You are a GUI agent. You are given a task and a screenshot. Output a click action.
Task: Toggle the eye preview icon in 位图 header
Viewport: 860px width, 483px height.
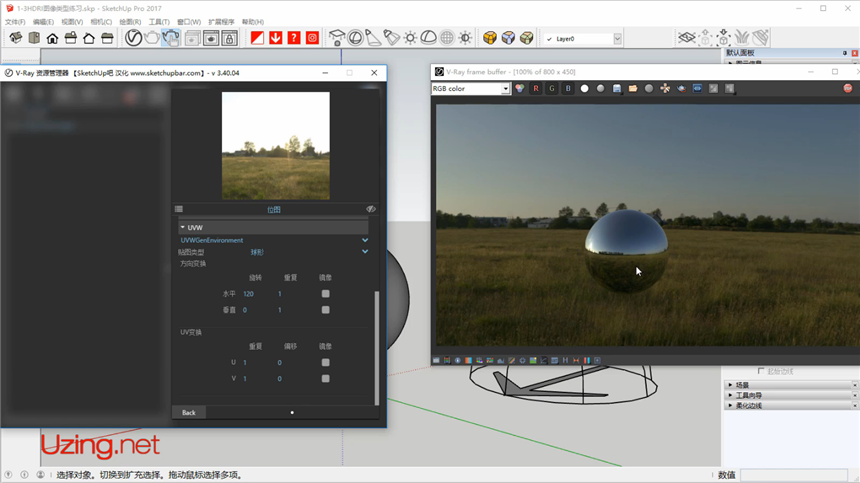[x=371, y=210]
